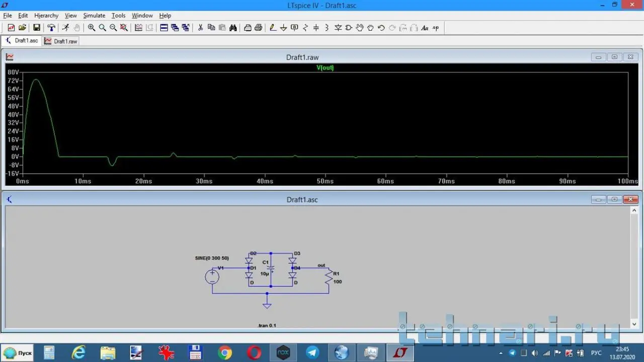Image resolution: width=644 pixels, height=362 pixels.
Task: Click the Save diskette icon
Action: pos(37,28)
